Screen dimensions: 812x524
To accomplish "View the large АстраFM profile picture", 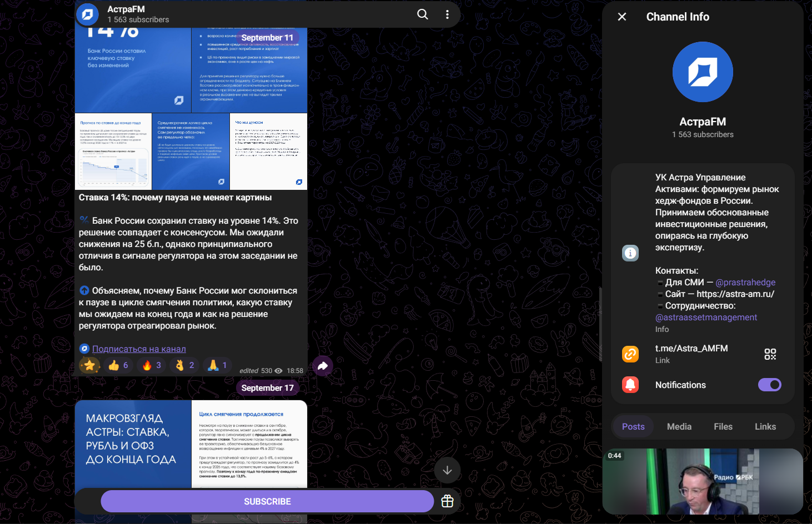I will pos(703,72).
